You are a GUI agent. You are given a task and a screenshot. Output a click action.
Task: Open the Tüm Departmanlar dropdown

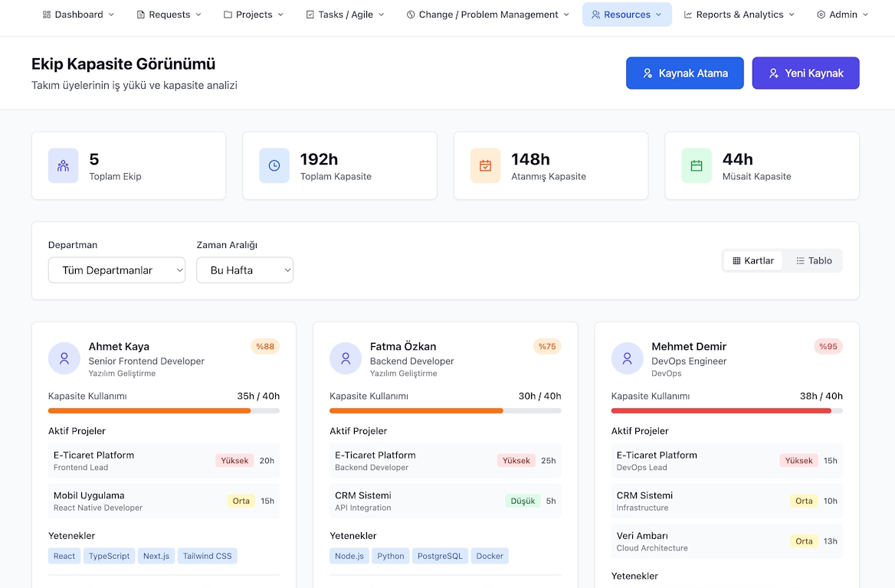116,270
